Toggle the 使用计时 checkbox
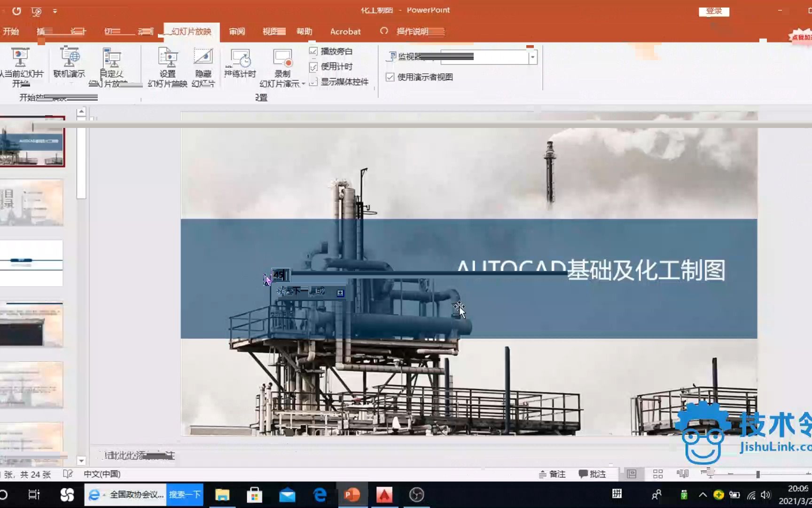812x508 pixels. click(x=313, y=66)
